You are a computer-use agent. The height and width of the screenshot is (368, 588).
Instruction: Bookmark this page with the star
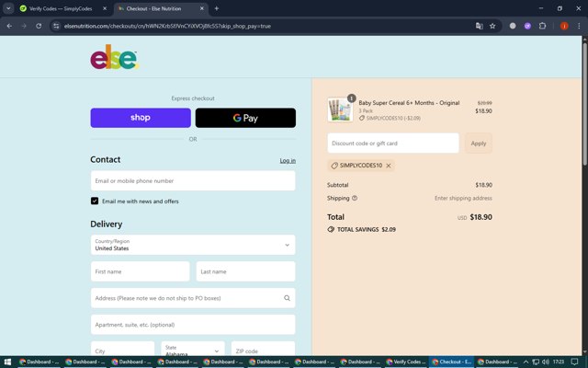(x=492, y=26)
